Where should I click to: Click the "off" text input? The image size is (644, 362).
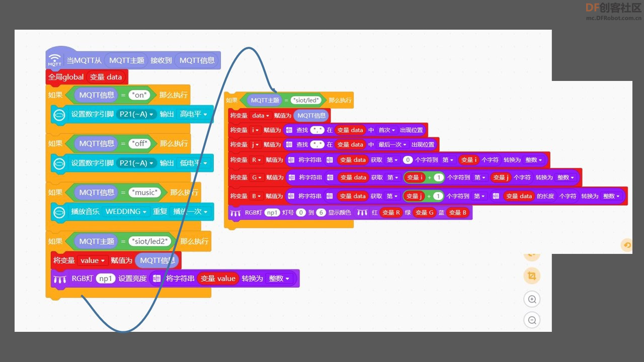[x=140, y=143]
